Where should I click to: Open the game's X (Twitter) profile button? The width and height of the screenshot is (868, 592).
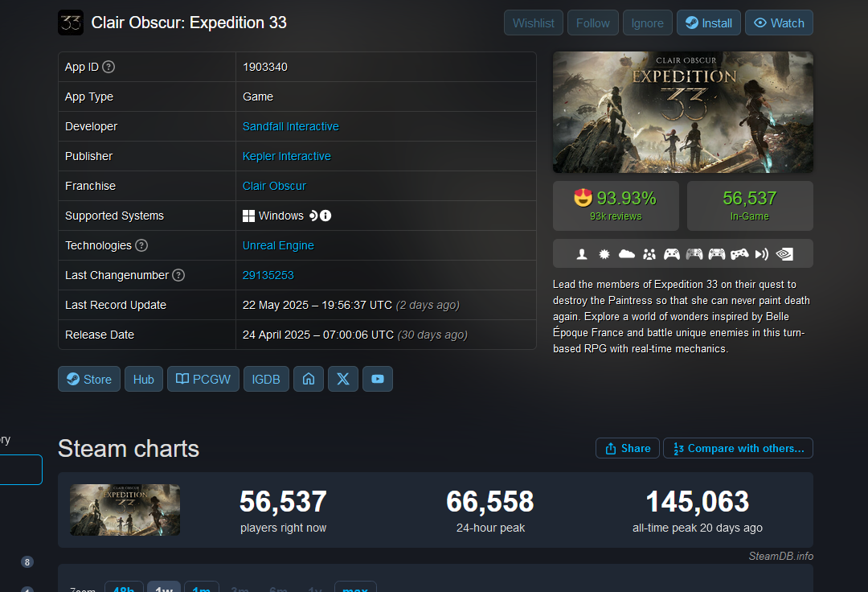click(343, 379)
